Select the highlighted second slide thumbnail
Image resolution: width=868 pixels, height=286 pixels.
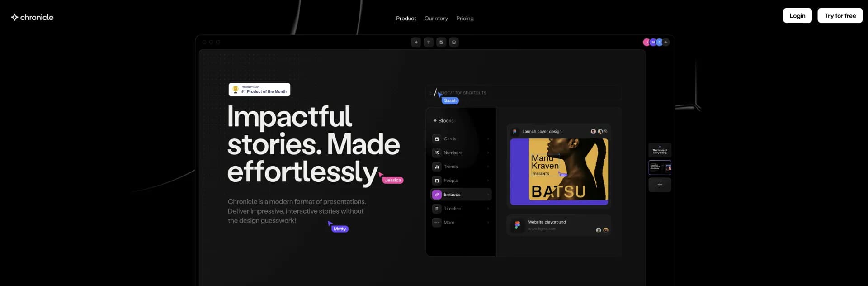point(660,167)
